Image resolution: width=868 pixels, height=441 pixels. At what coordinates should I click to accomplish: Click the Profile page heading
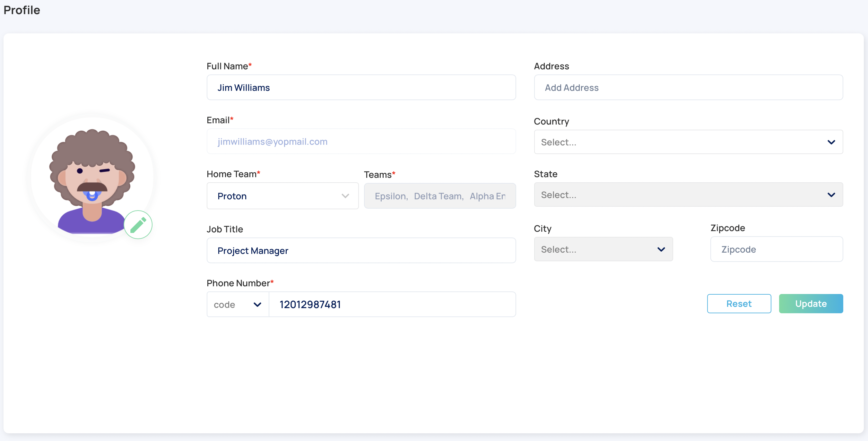(x=21, y=10)
